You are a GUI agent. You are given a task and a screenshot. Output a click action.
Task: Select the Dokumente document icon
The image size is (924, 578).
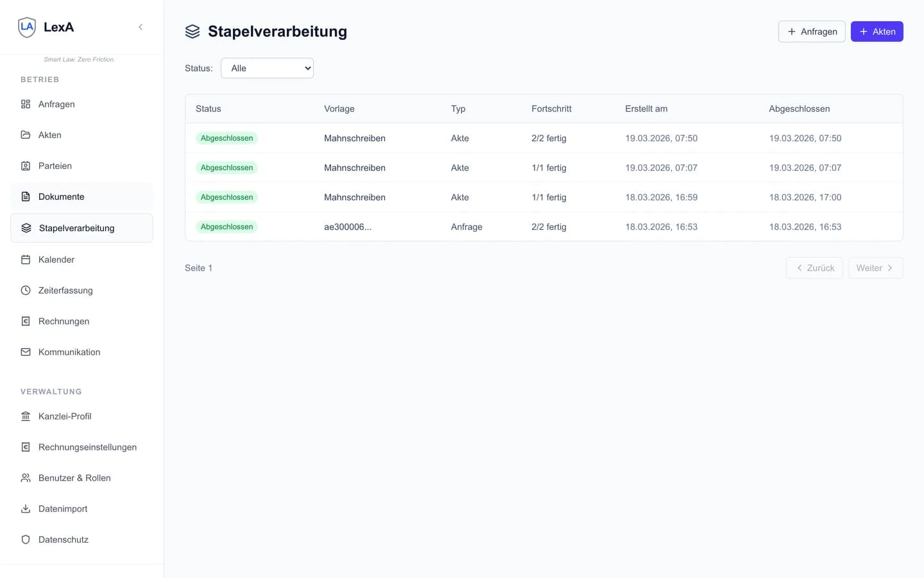click(25, 196)
